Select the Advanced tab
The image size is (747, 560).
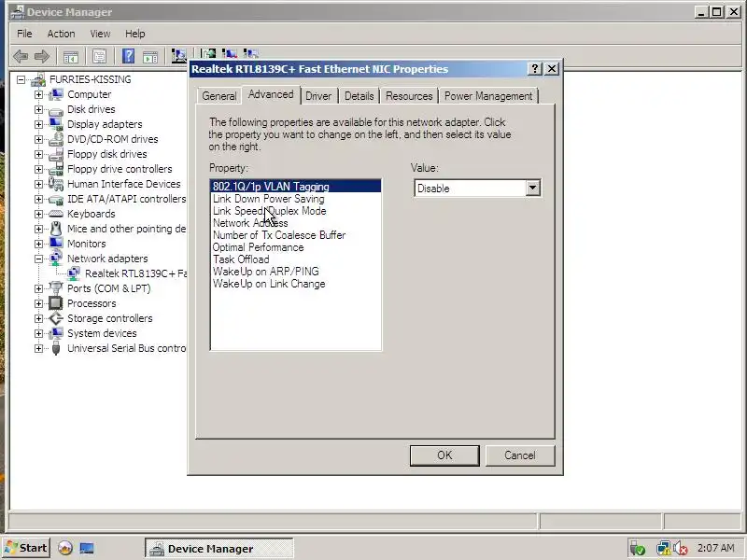coord(271,94)
